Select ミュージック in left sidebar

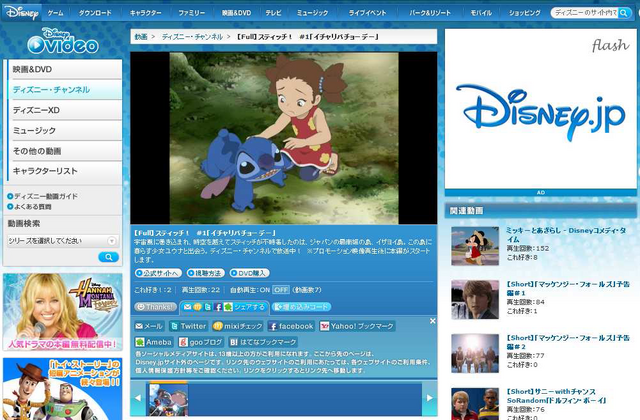tap(65, 131)
